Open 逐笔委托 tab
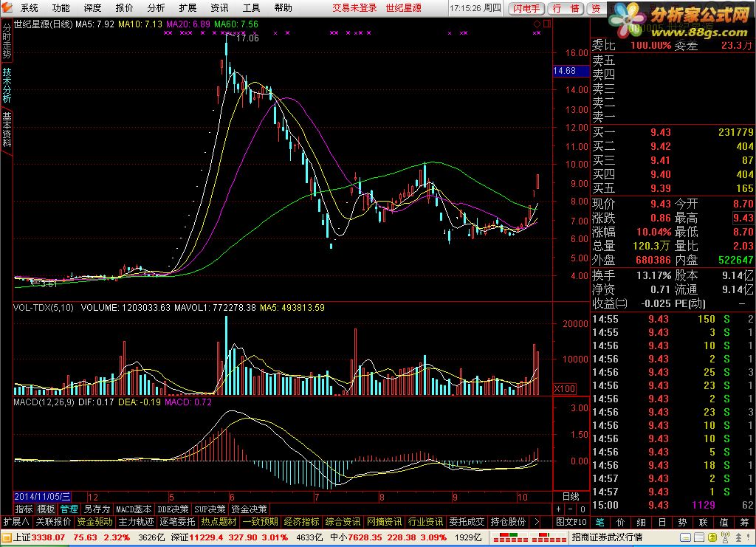 (x=177, y=522)
